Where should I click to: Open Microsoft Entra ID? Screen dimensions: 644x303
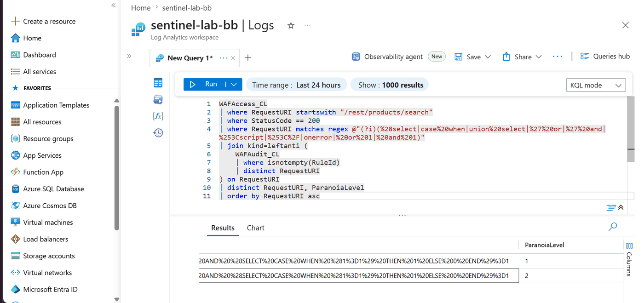click(x=50, y=289)
